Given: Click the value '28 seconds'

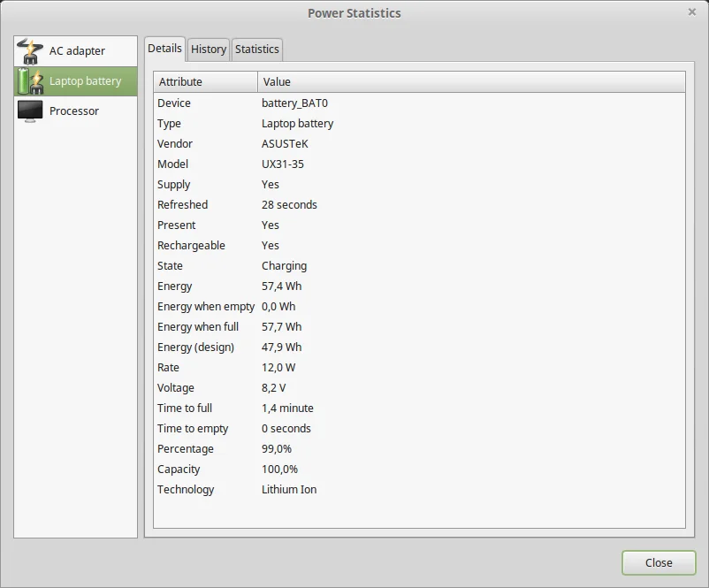Looking at the screenshot, I should coord(289,205).
